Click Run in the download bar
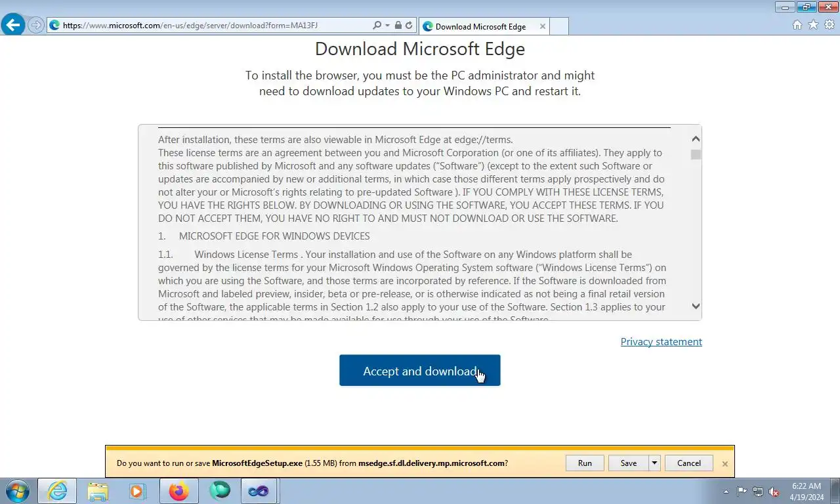This screenshot has height=504, width=840. [585, 463]
